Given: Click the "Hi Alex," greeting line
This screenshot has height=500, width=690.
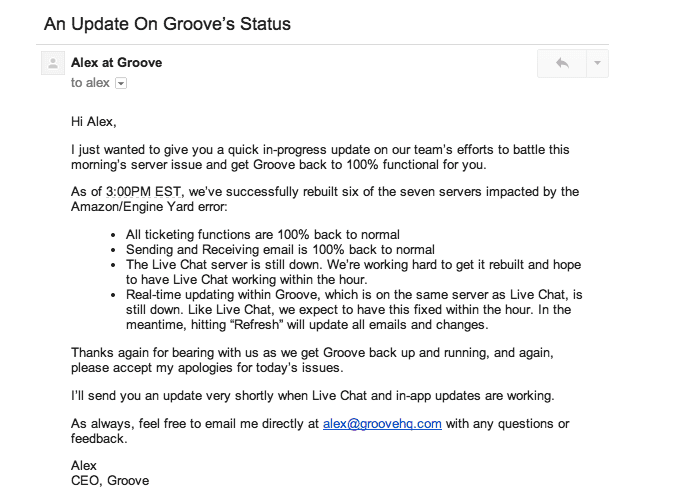Looking at the screenshot, I should [94, 122].
